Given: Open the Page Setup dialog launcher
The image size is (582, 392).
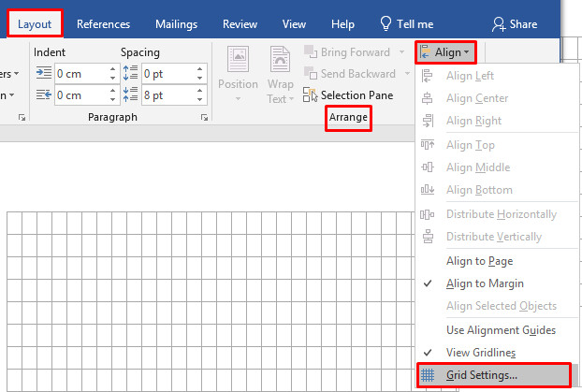Looking at the screenshot, I should click(x=22, y=118).
